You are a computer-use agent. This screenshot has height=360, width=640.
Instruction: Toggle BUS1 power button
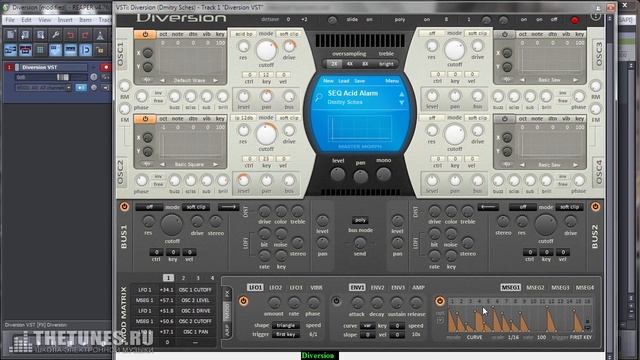pos(124,207)
